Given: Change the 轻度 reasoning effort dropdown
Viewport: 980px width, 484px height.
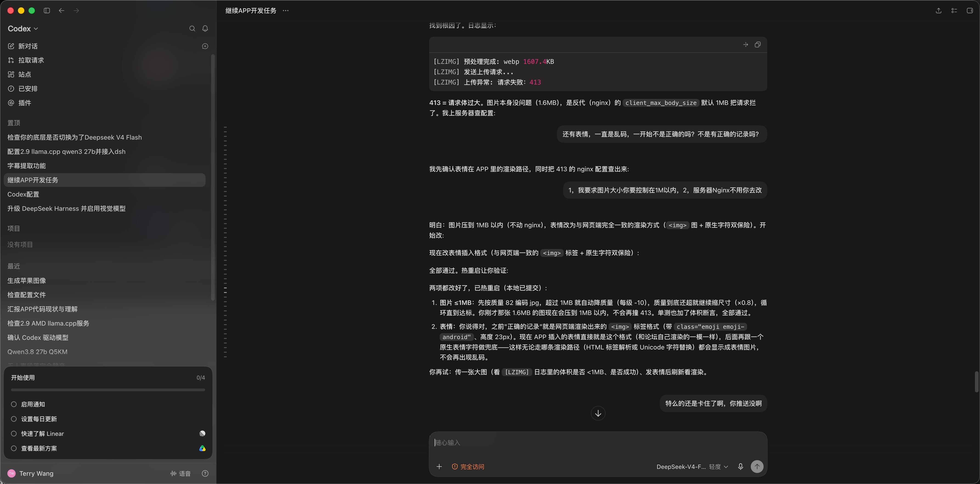Looking at the screenshot, I should 719,467.
